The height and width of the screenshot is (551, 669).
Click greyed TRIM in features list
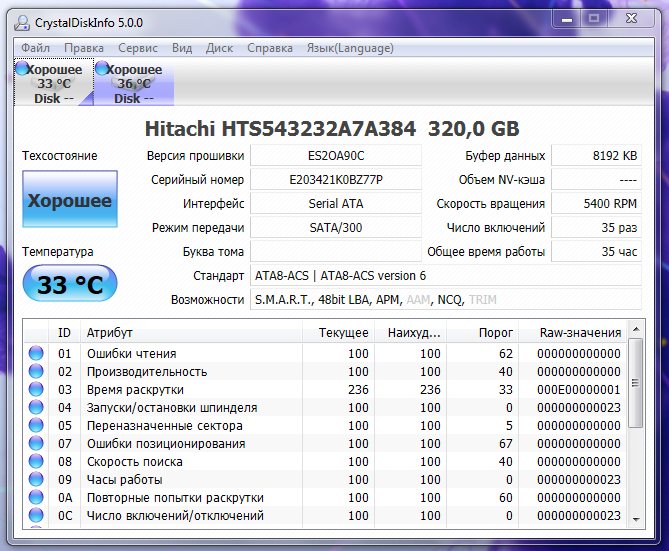click(483, 300)
